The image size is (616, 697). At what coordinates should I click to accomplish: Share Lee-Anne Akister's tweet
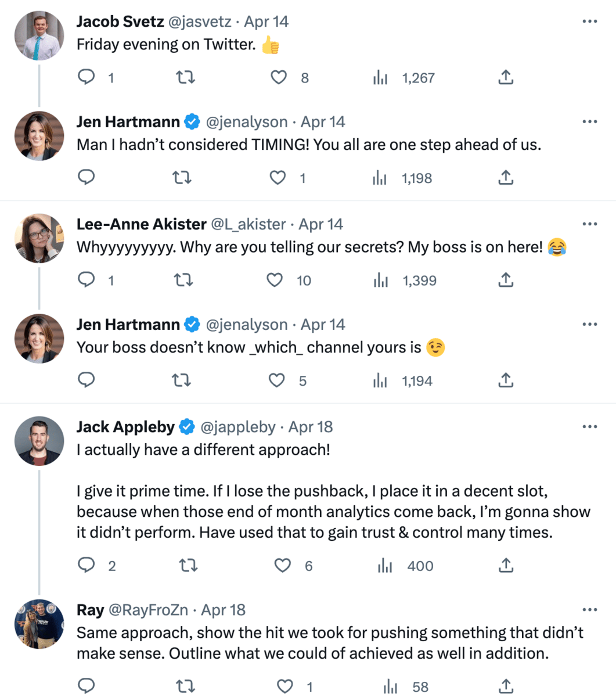click(x=506, y=281)
